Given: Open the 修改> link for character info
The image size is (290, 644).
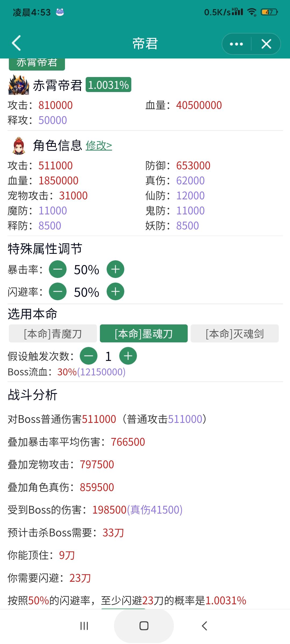Looking at the screenshot, I should [x=99, y=145].
